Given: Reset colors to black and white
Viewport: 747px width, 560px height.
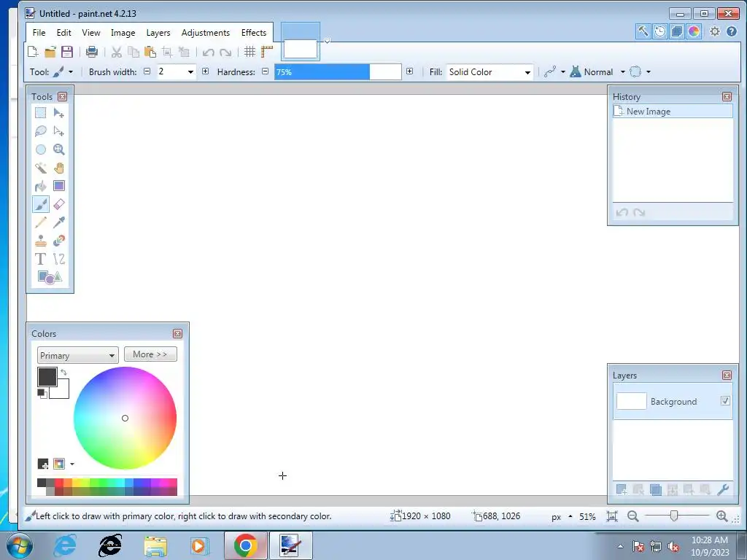Looking at the screenshot, I should [42, 393].
